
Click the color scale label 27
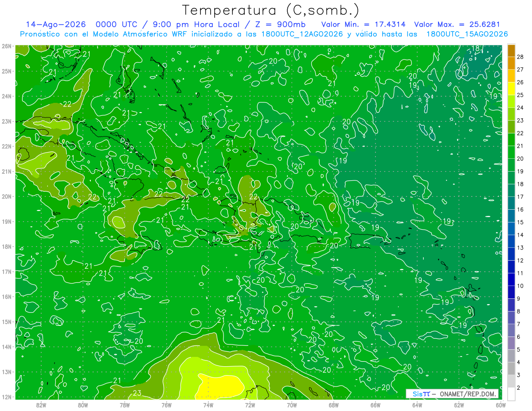(x=520, y=70)
